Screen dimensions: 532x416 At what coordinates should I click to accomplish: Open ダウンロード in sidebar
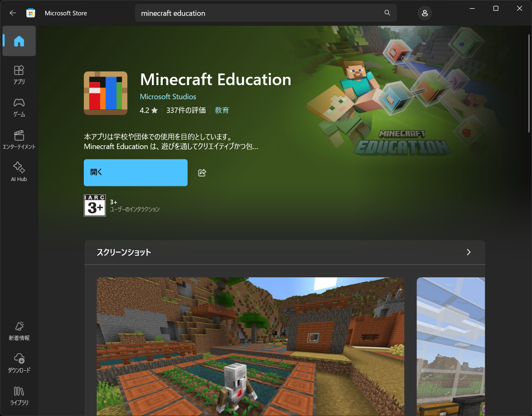click(19, 363)
